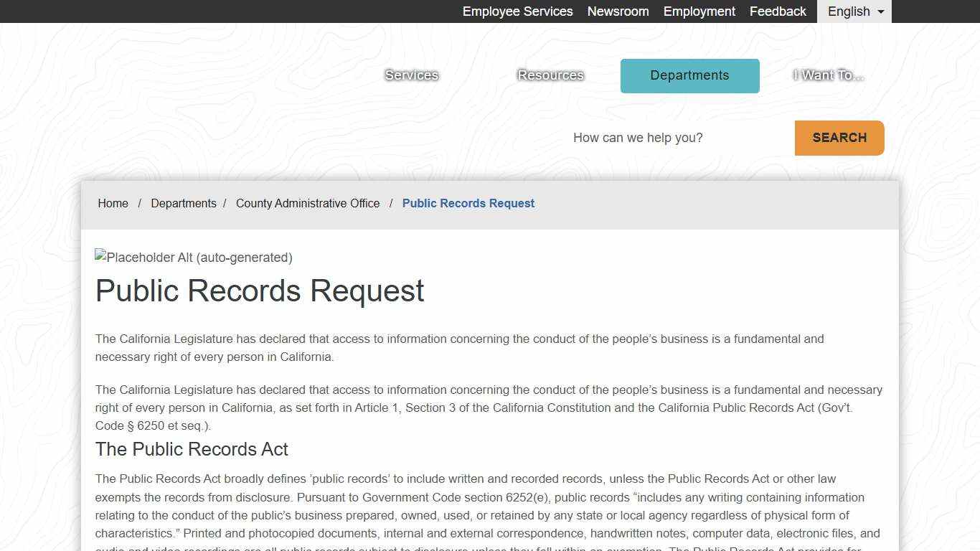This screenshot has width=980, height=551.
Task: Click the Departments breadcrumb link
Action: coord(184,203)
